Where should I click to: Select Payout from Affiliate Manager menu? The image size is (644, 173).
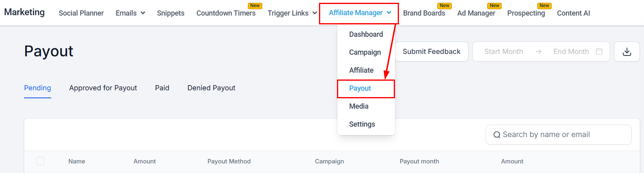(x=360, y=88)
